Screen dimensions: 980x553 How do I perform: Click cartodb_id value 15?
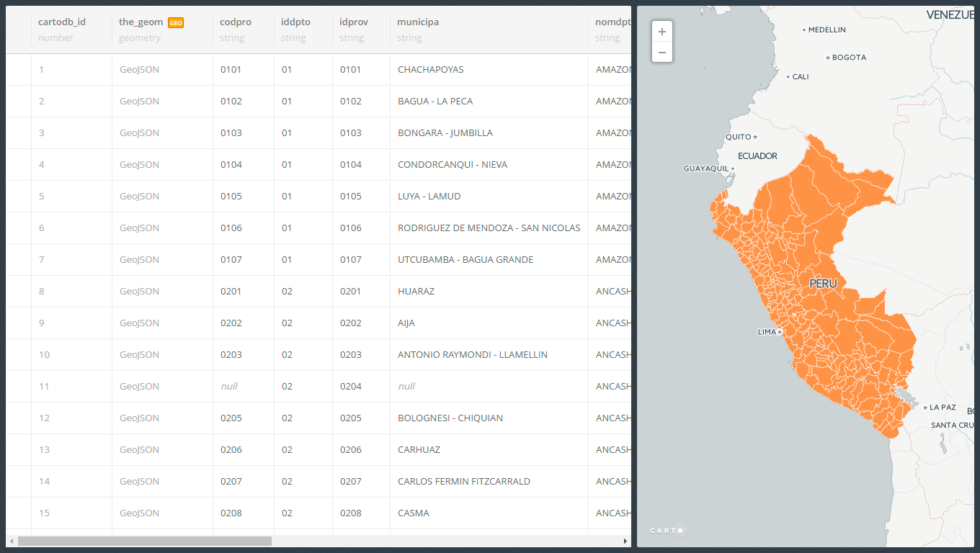click(45, 513)
